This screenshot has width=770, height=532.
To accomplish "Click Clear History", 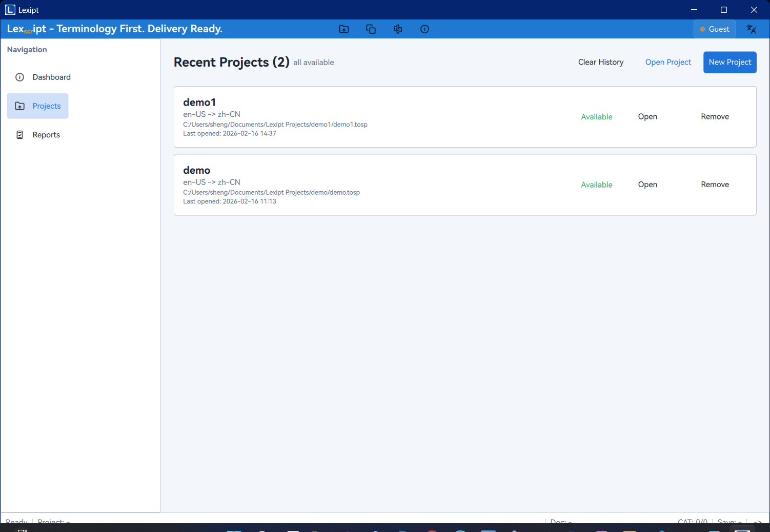I will coord(600,62).
